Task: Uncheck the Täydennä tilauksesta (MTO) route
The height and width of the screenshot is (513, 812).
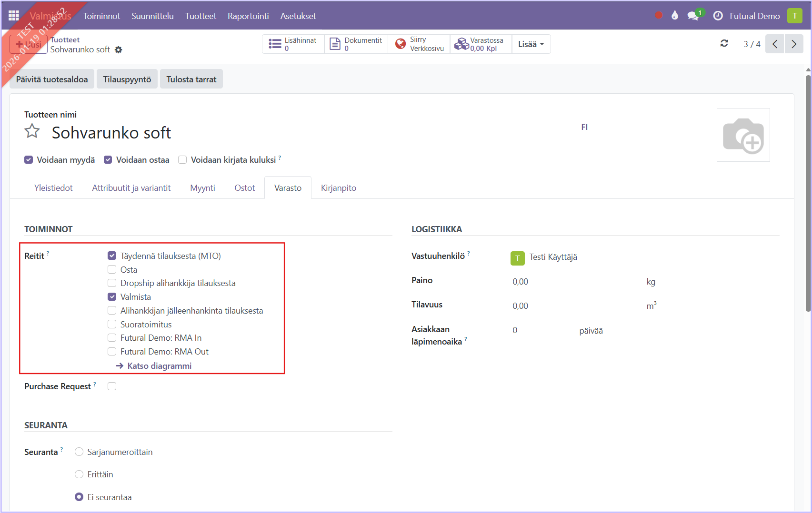Action: pyautogui.click(x=112, y=256)
